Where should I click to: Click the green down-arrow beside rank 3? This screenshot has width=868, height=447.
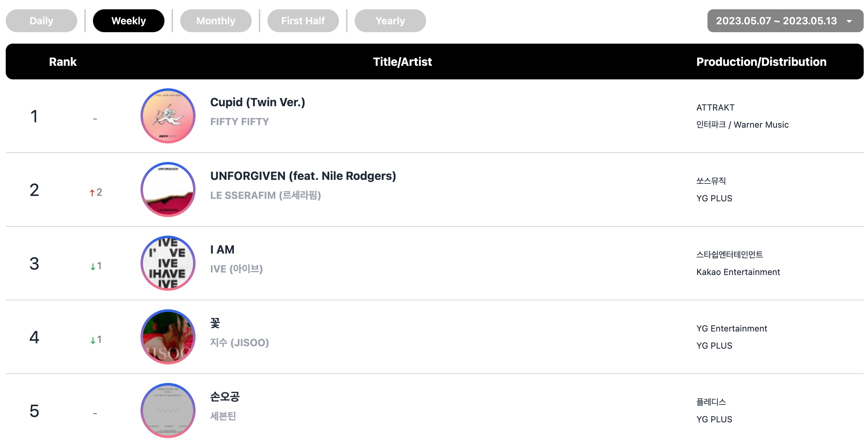[93, 266]
